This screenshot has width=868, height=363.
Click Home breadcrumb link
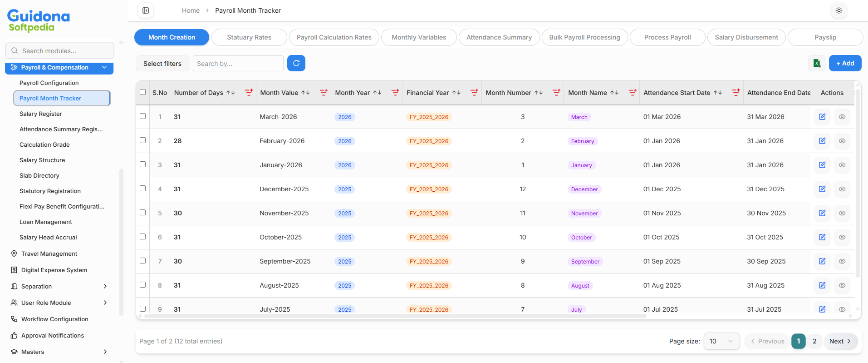point(191,10)
